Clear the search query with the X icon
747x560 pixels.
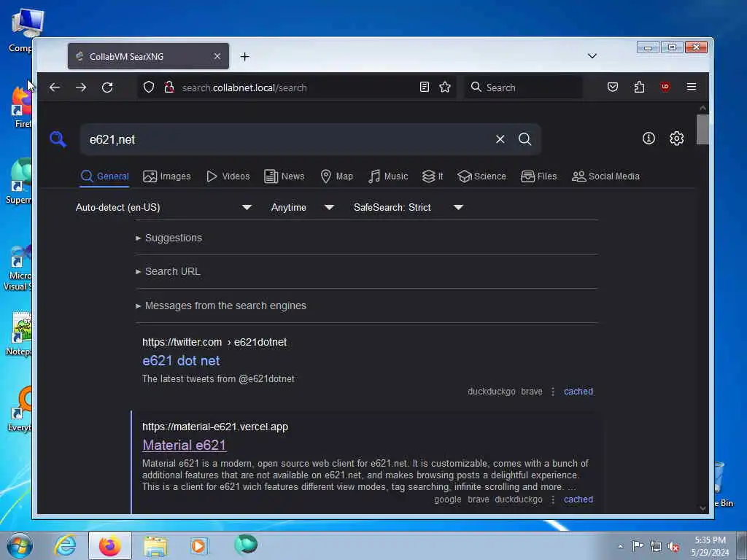click(x=500, y=139)
